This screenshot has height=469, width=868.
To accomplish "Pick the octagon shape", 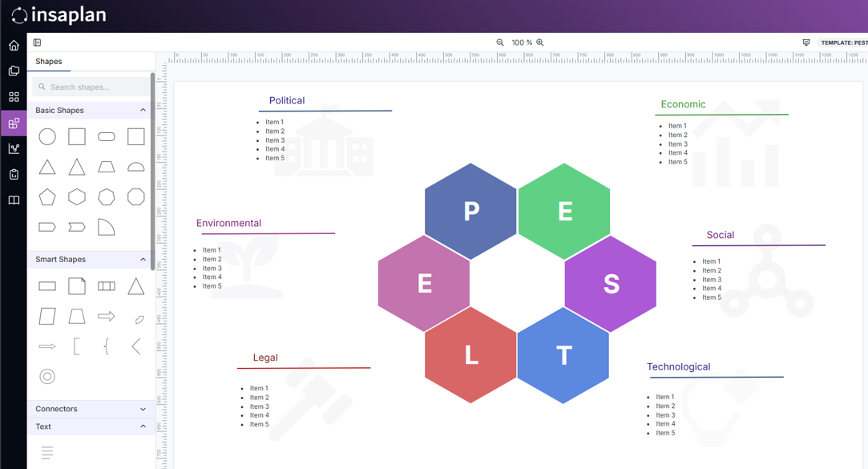I will (135, 197).
